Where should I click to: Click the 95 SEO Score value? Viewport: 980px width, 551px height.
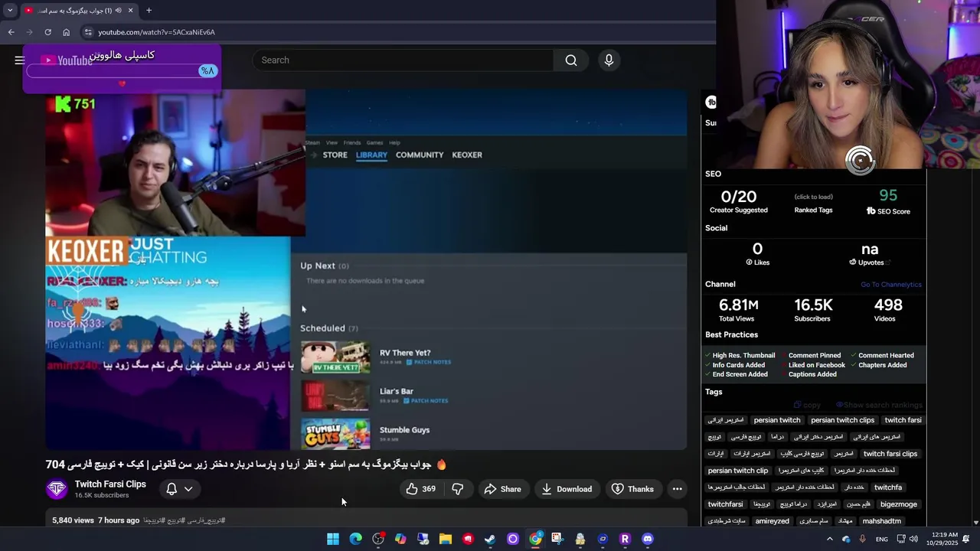(888, 196)
